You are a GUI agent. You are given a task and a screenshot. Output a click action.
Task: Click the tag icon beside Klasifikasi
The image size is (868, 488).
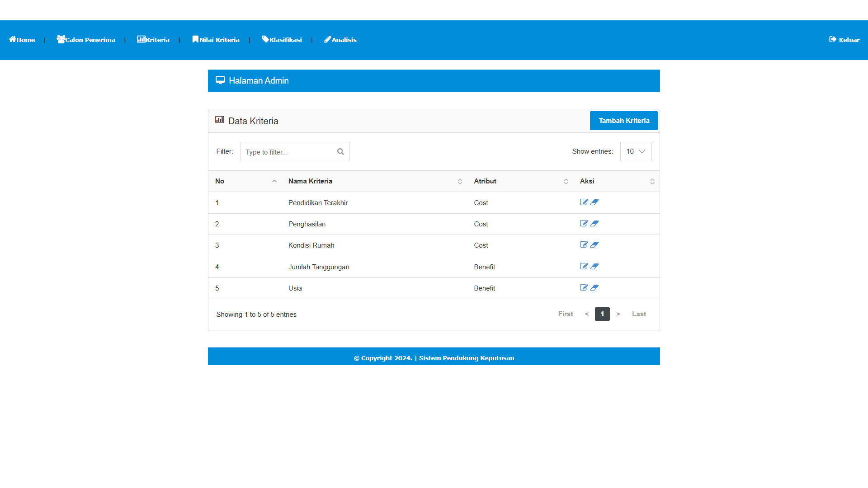point(265,39)
